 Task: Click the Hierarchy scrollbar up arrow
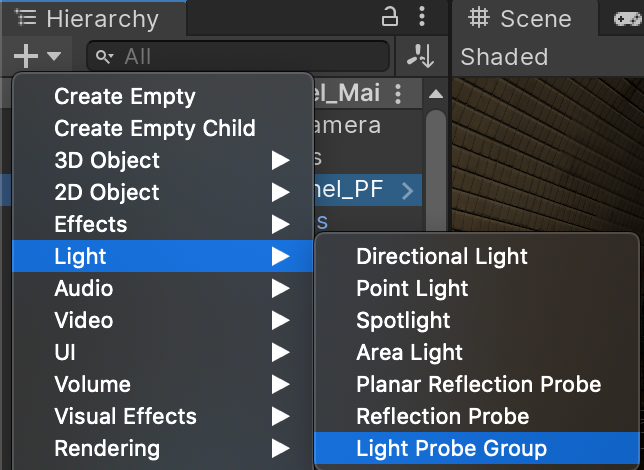point(435,95)
